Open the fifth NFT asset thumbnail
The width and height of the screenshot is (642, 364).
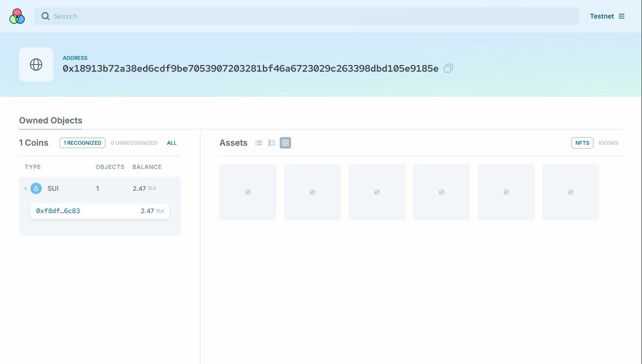coord(506,192)
